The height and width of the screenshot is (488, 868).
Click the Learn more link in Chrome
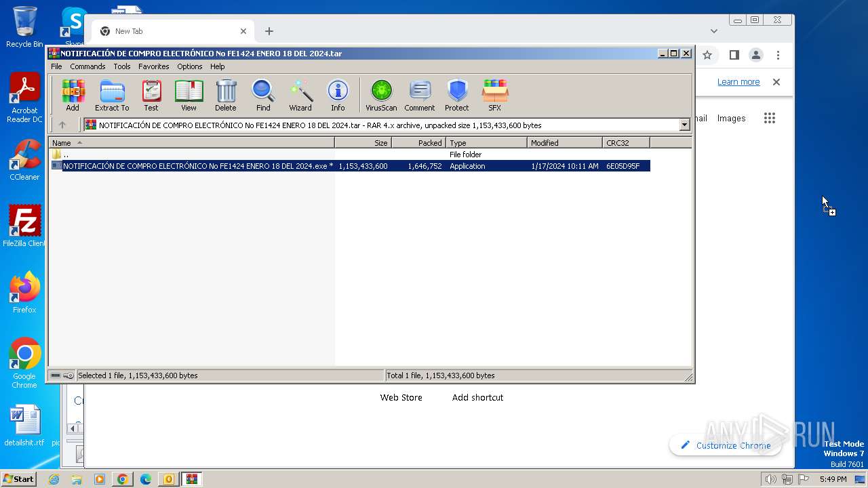pyautogui.click(x=738, y=82)
